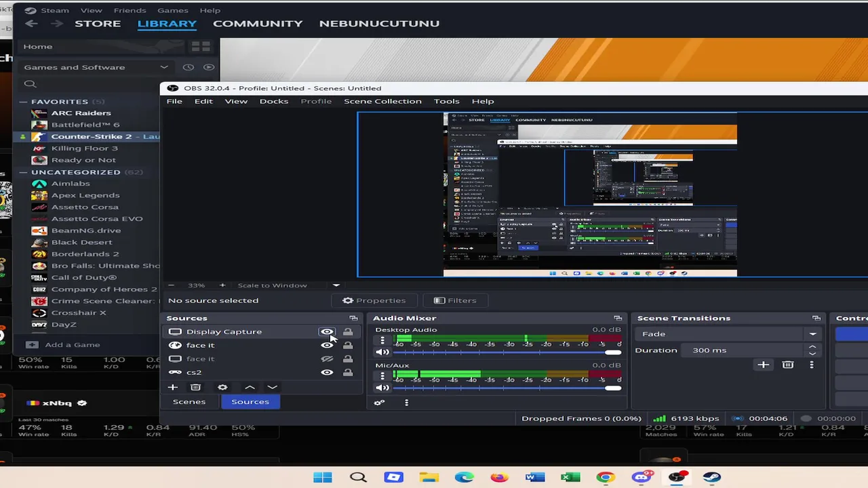Open Desktop Audio options menu dots
Image resolution: width=868 pixels, height=488 pixels.
tap(382, 340)
